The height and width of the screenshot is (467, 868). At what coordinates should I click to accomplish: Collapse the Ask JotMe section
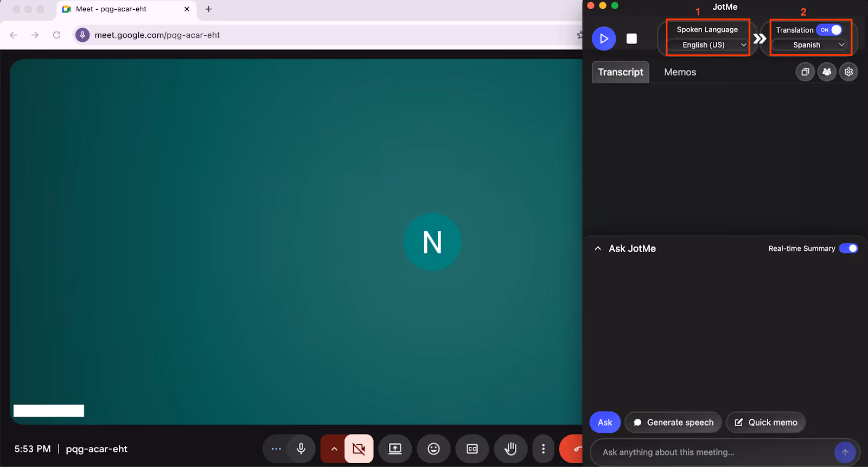[598, 248]
